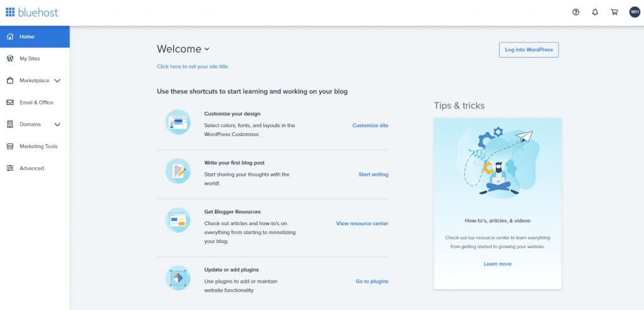
Task: Click the sliders icon for Advanced
Action: 10,168
